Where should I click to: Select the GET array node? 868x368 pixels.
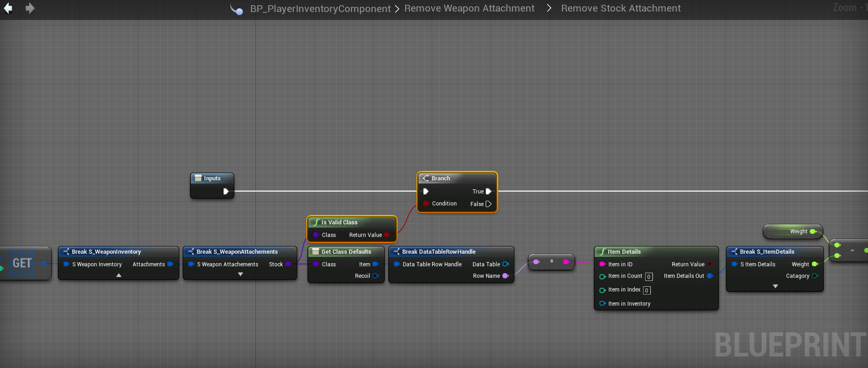click(23, 263)
